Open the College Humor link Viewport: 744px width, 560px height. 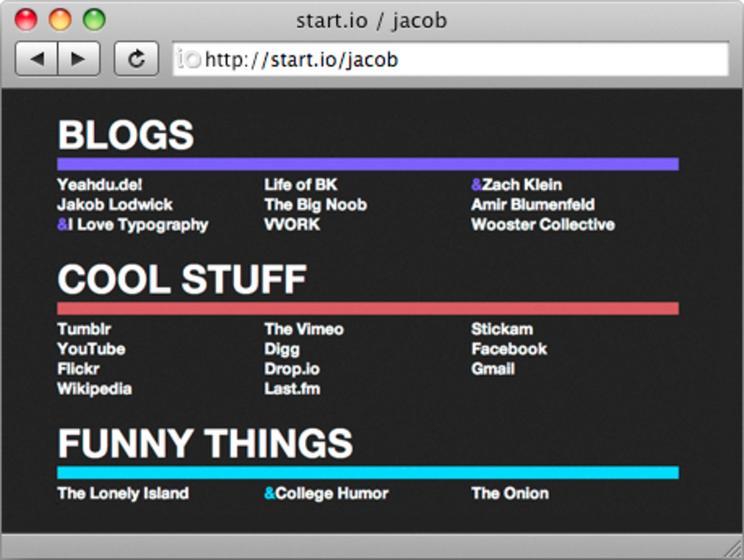(x=331, y=493)
